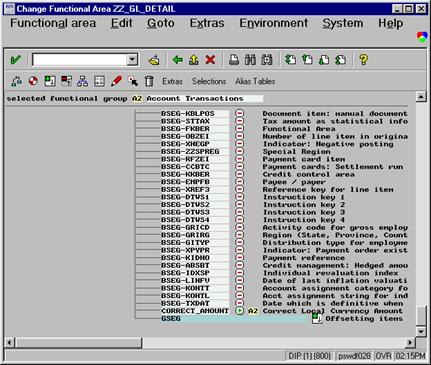Click the Last Page icon
Viewport: 431px width, 365px height.
340,60
